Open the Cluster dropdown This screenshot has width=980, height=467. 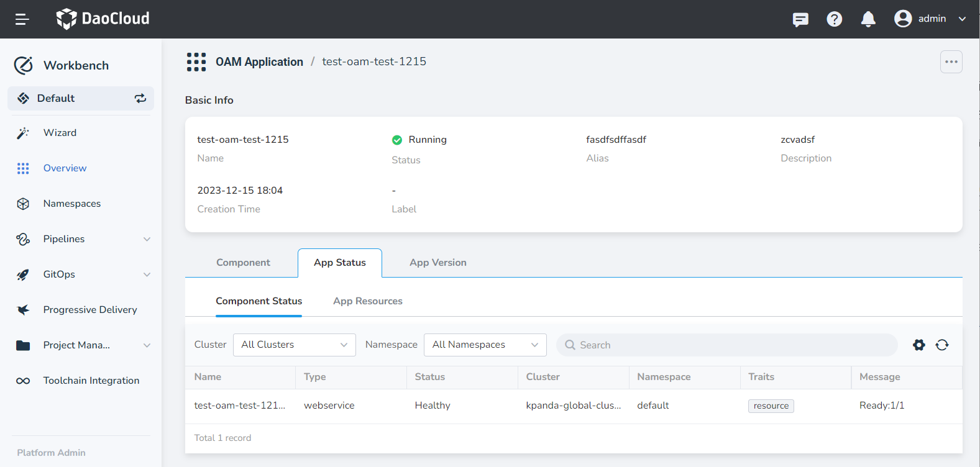[x=294, y=345]
